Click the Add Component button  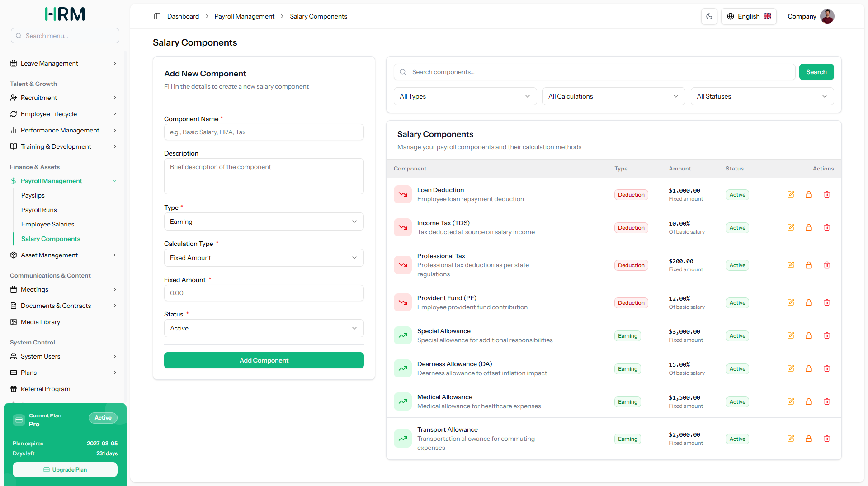click(x=264, y=360)
